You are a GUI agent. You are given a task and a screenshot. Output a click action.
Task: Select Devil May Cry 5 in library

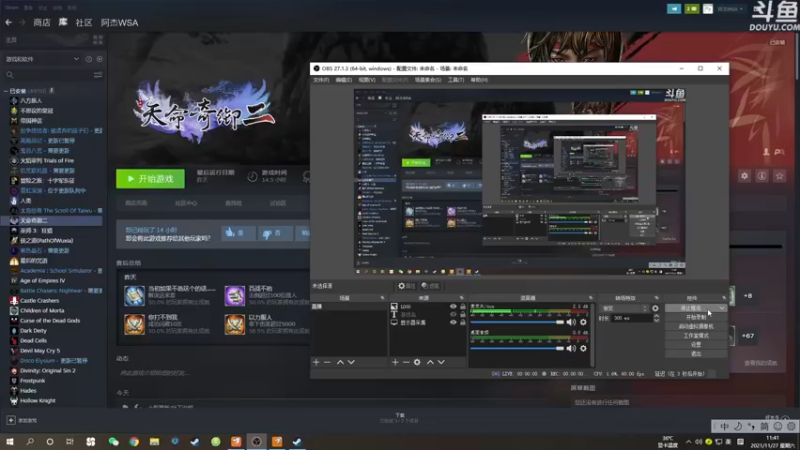coord(40,351)
